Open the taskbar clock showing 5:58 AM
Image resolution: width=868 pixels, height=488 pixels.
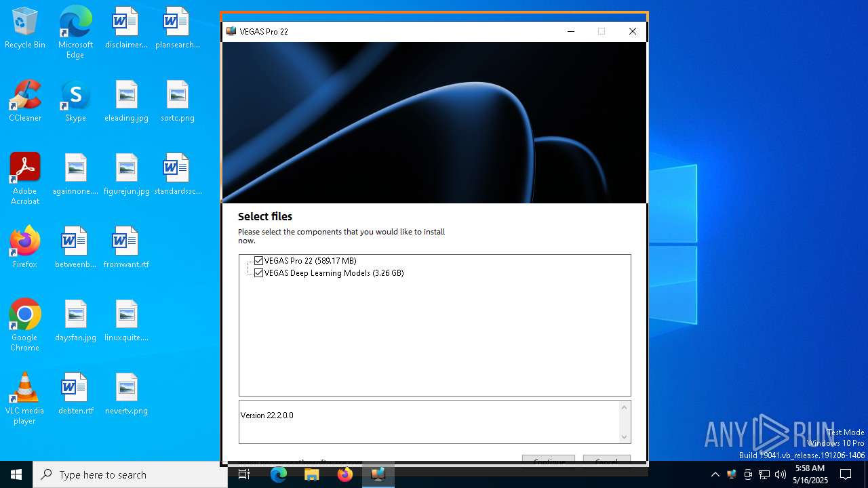[x=810, y=474]
